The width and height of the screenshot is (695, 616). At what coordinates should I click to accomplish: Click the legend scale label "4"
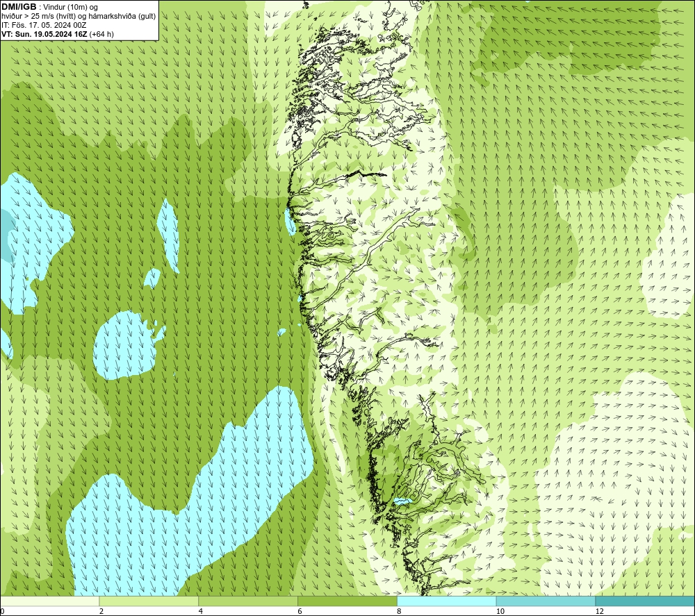coord(201,612)
